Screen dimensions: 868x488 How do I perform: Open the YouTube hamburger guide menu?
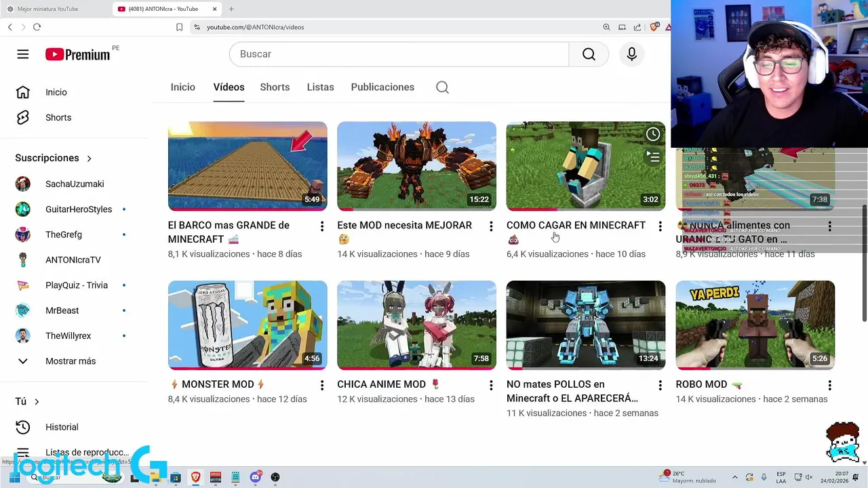(23, 54)
